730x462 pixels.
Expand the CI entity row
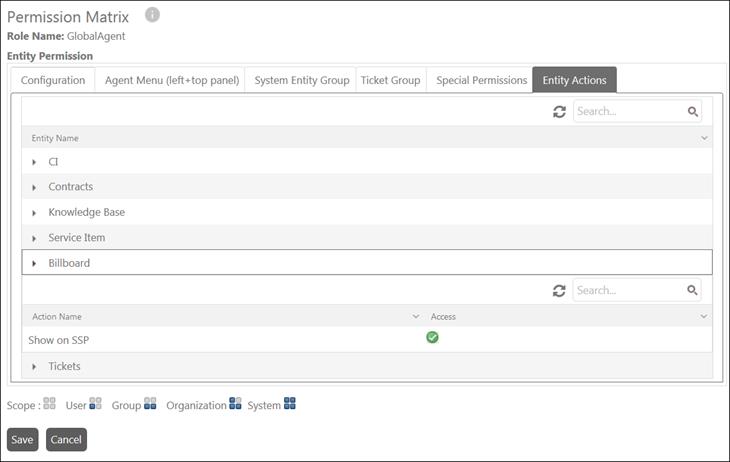35,162
